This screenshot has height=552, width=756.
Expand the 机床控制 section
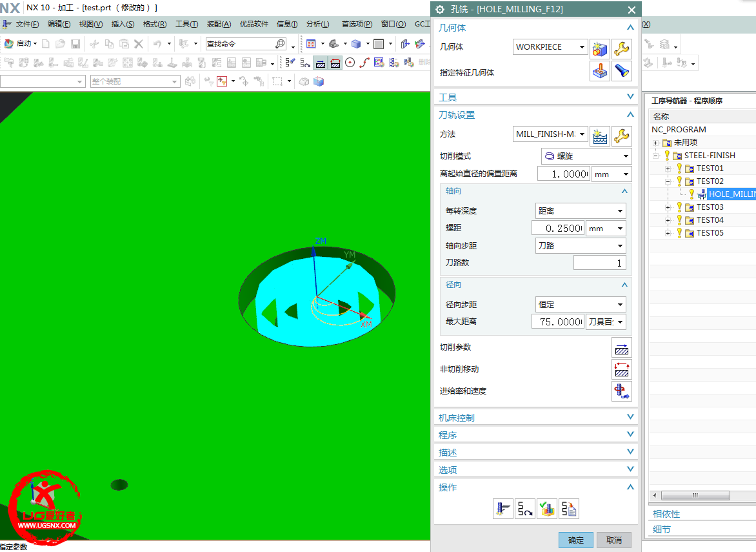[630, 416]
